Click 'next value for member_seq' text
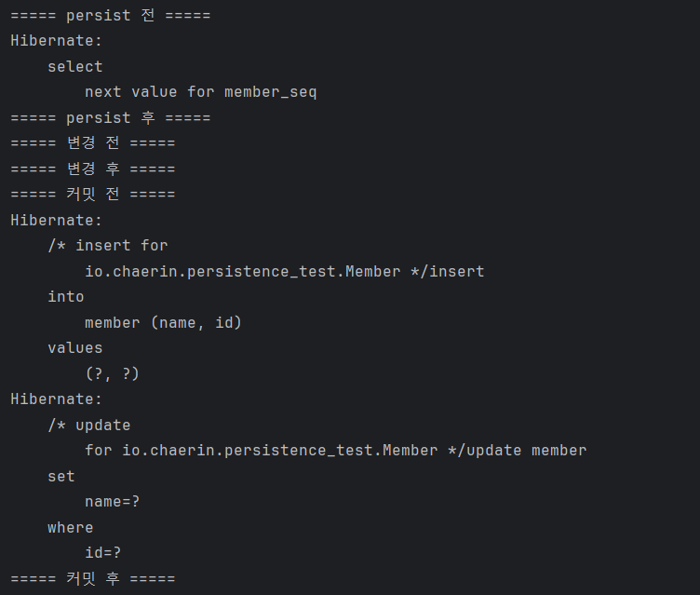 (x=201, y=92)
